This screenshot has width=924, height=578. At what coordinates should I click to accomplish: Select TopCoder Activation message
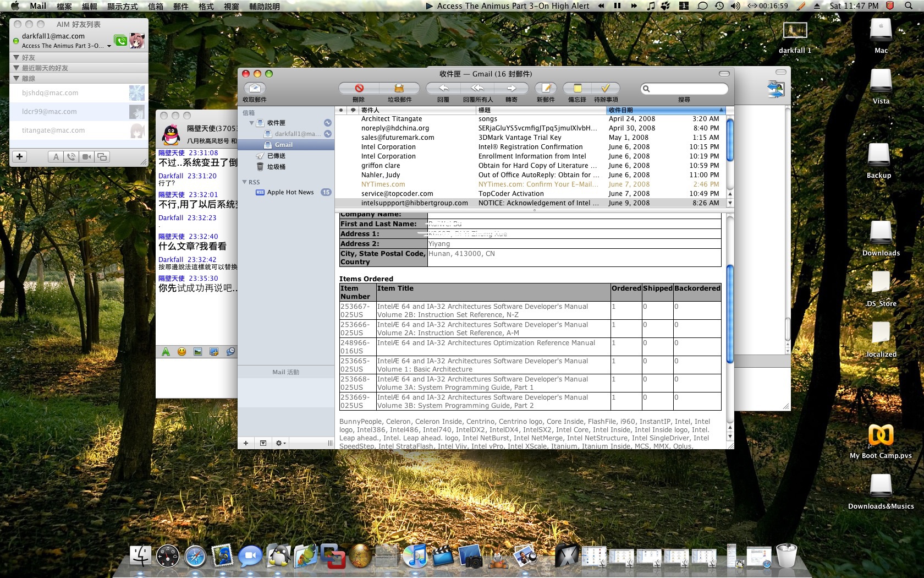click(x=531, y=194)
